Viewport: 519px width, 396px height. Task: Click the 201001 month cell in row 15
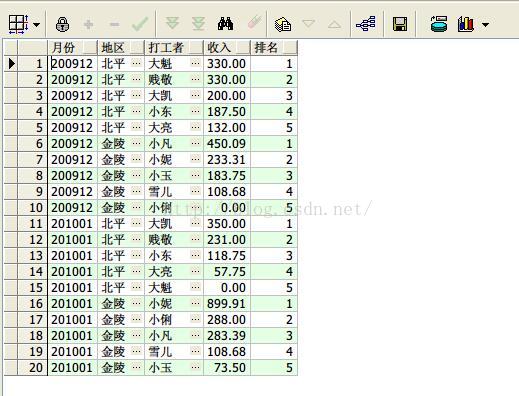point(73,288)
